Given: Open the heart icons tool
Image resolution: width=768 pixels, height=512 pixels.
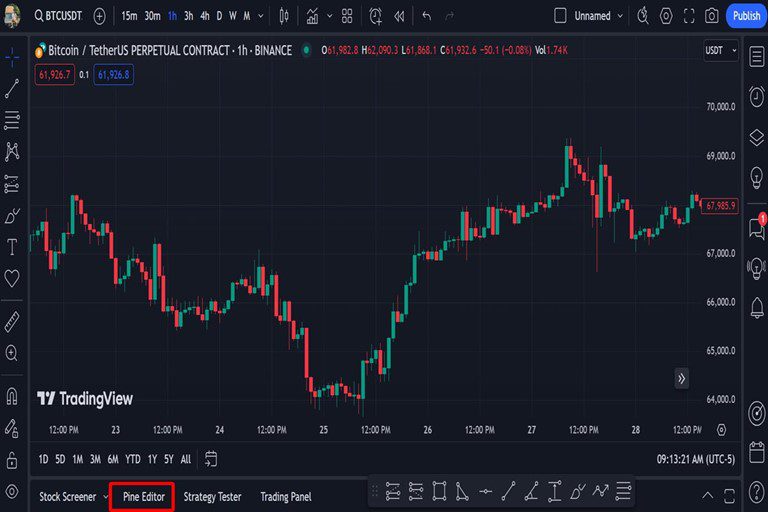Looking at the screenshot, I should click(12, 278).
